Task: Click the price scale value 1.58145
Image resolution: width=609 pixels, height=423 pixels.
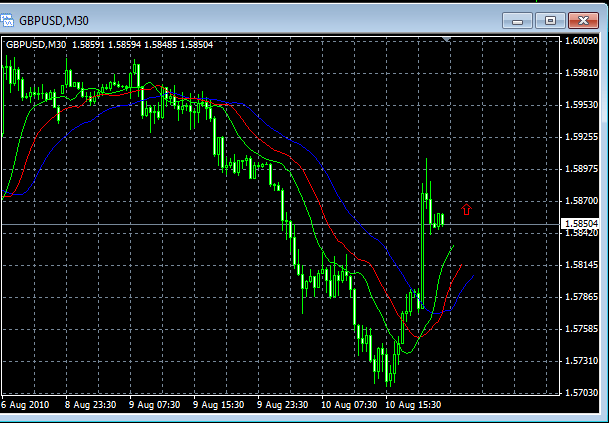Action: [x=581, y=265]
